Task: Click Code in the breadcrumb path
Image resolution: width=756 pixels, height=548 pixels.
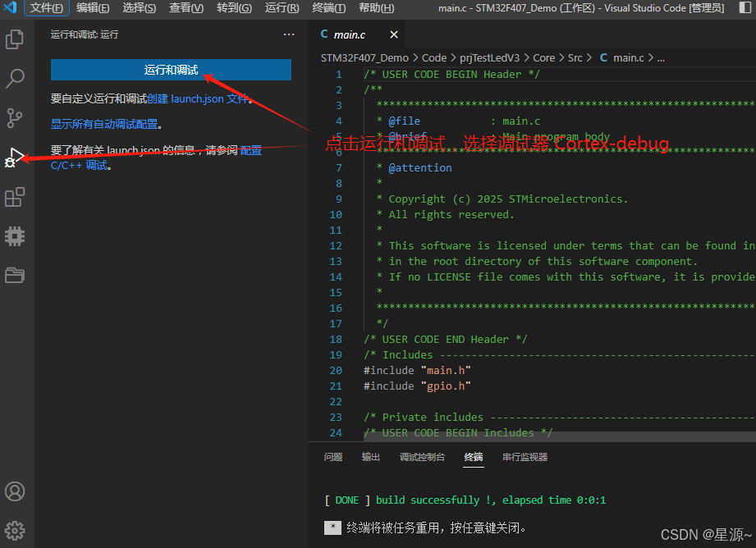Action: [434, 58]
